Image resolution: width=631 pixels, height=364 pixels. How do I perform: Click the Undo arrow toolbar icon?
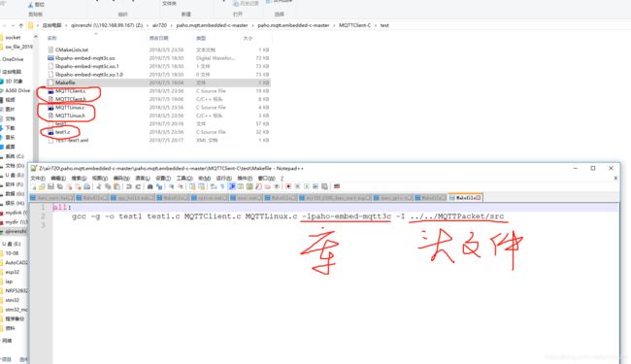coord(129,186)
